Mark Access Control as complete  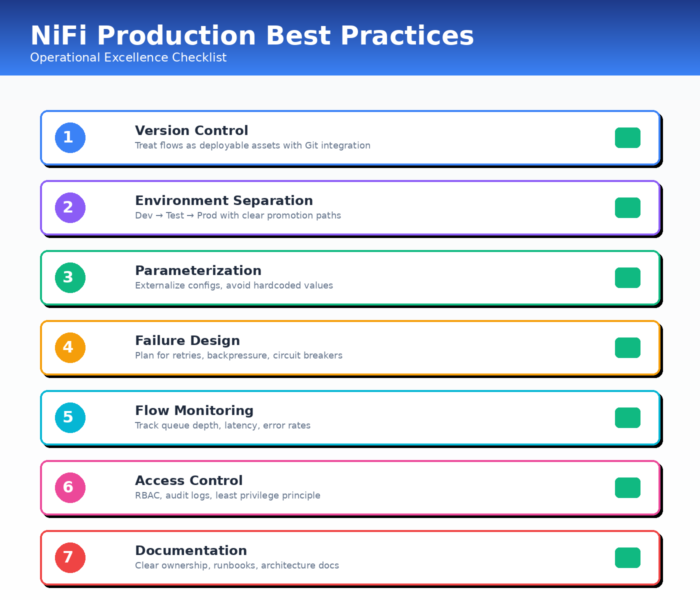coord(627,487)
